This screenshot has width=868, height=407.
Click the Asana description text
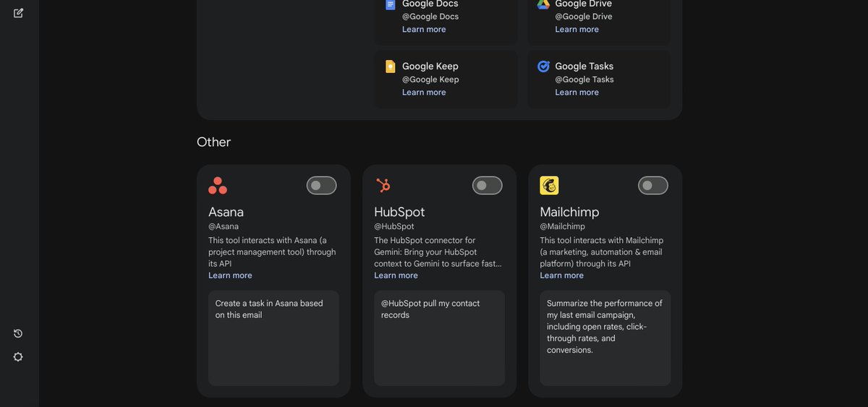272,252
